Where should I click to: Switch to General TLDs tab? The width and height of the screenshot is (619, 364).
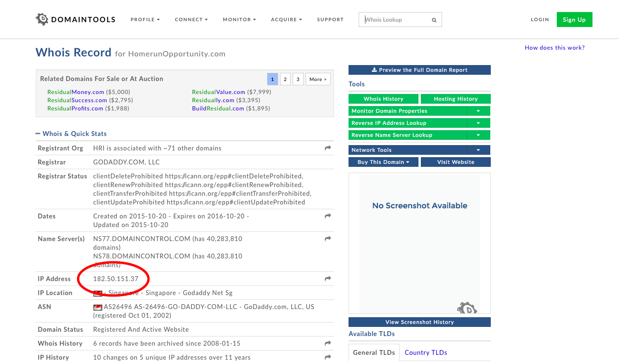click(374, 352)
